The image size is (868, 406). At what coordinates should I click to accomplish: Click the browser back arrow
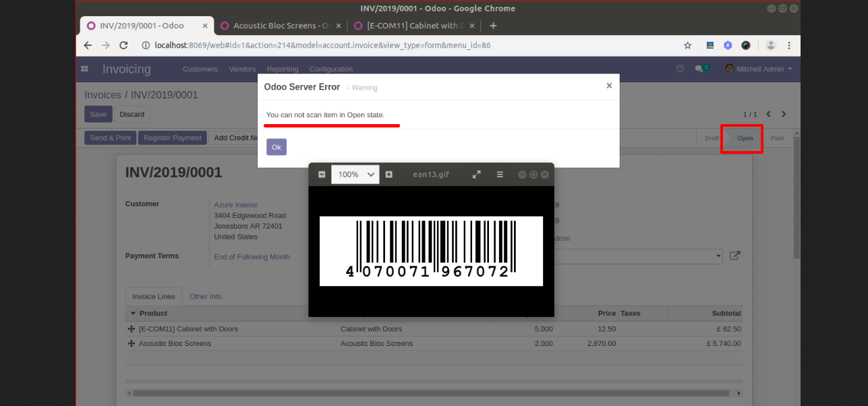pos(88,45)
